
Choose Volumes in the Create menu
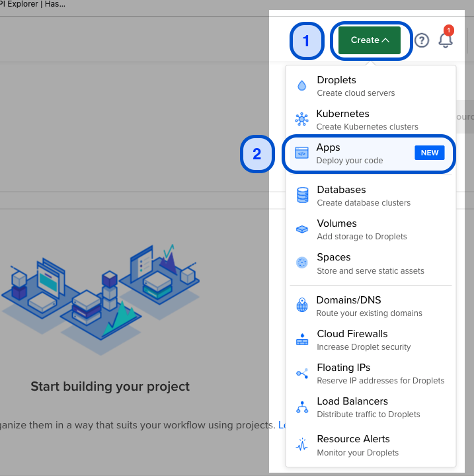[370, 229]
